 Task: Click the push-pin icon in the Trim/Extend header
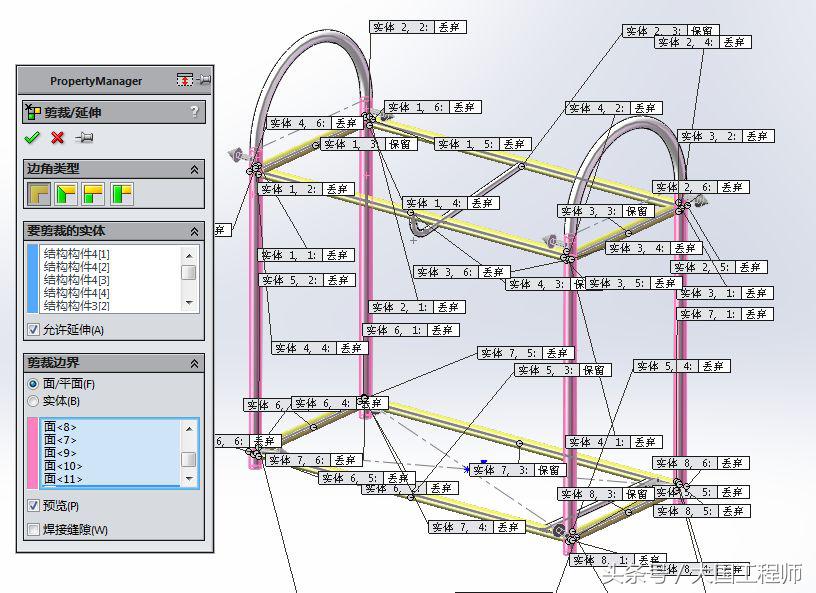[x=85, y=137]
